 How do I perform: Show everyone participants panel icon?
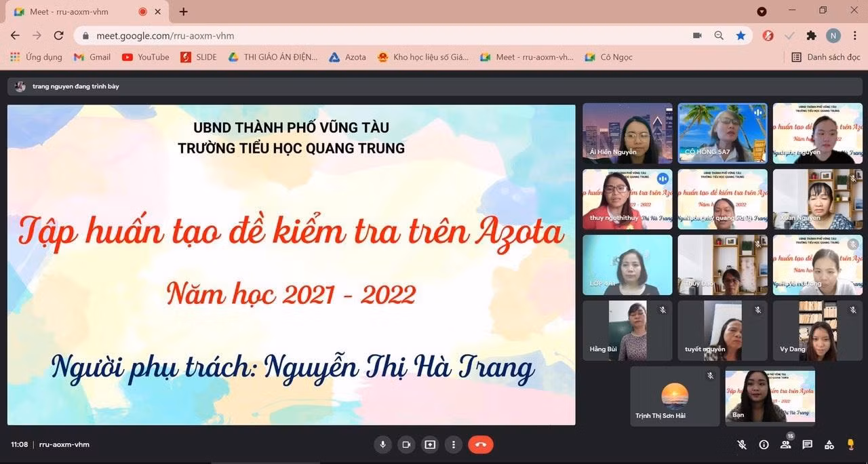pyautogui.click(x=785, y=445)
